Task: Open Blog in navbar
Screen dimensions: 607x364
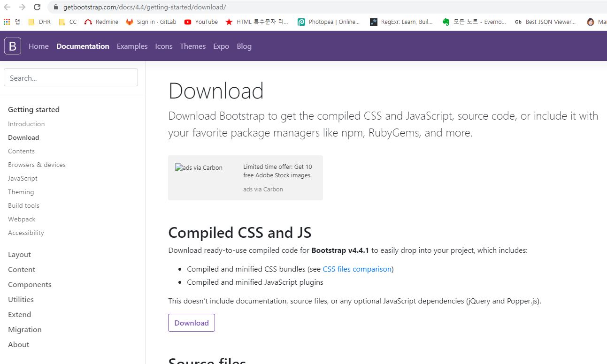Action: click(x=244, y=46)
